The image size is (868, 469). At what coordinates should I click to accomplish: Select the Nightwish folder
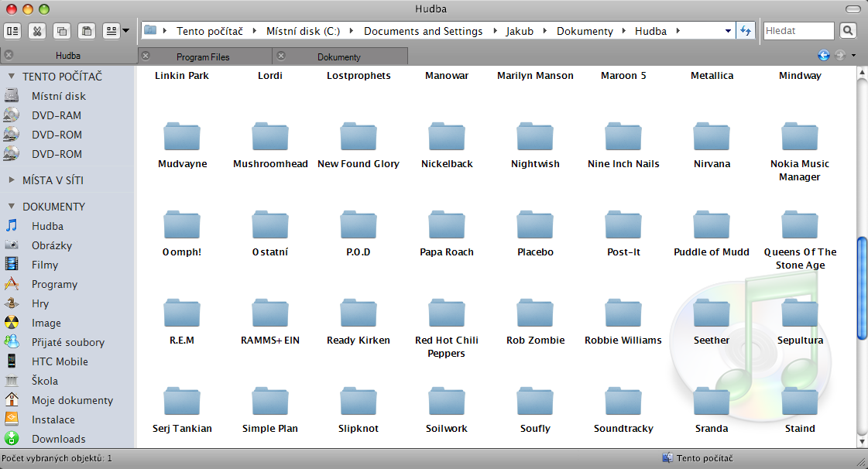point(535,137)
